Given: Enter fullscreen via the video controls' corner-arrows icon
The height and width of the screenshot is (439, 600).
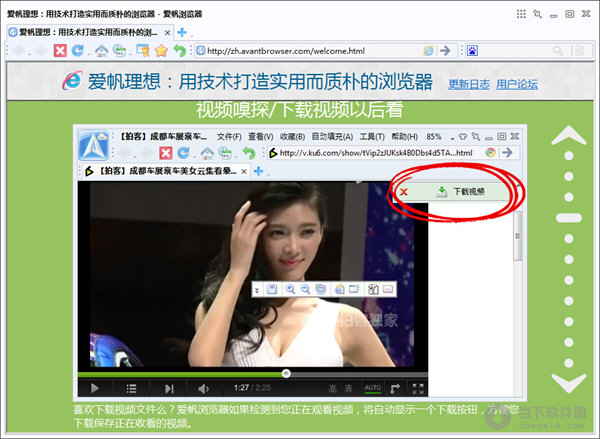Looking at the screenshot, I should coord(418,388).
